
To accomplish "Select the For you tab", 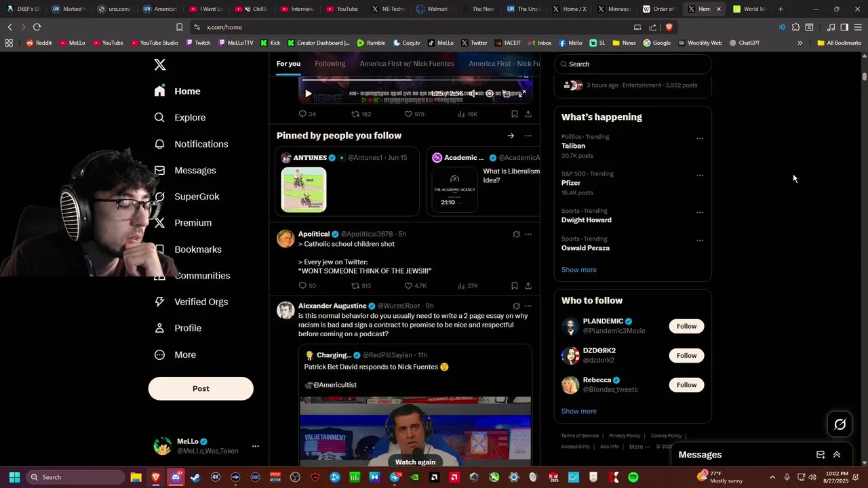I will (x=288, y=64).
